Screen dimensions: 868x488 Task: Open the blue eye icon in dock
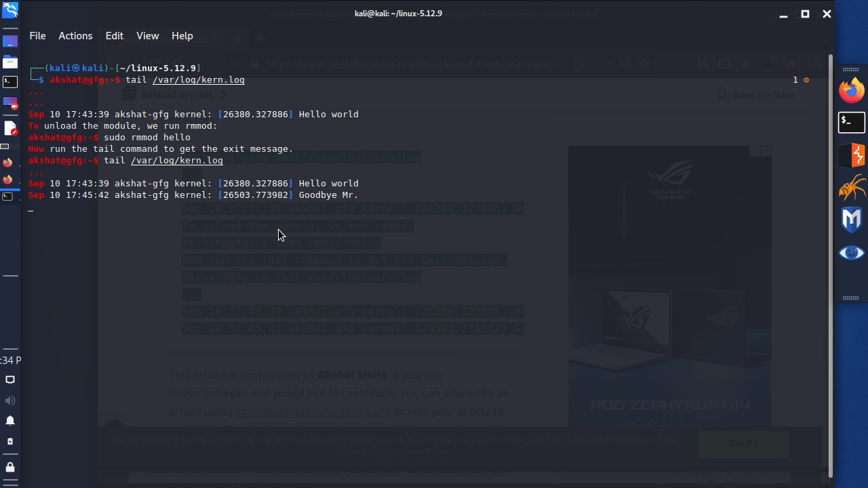(x=852, y=253)
